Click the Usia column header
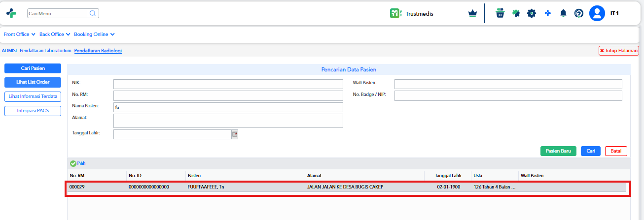Screen dimensions: 644x220 tap(495, 176)
